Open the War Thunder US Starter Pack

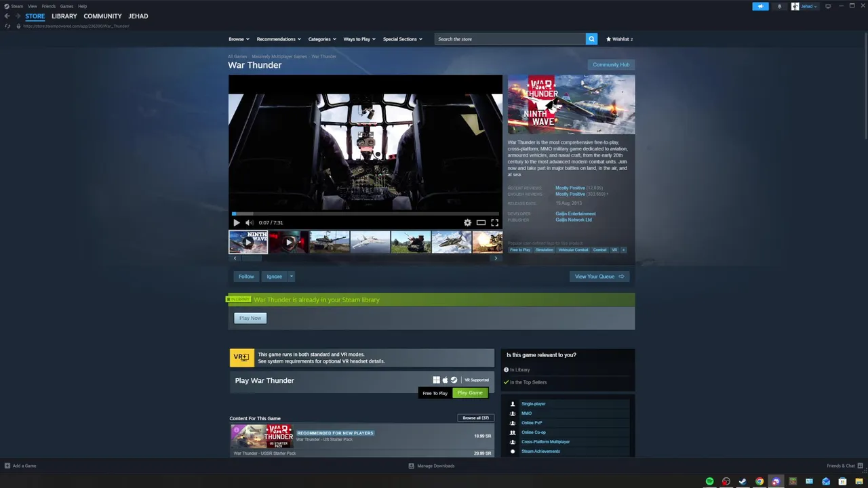tap(361, 436)
